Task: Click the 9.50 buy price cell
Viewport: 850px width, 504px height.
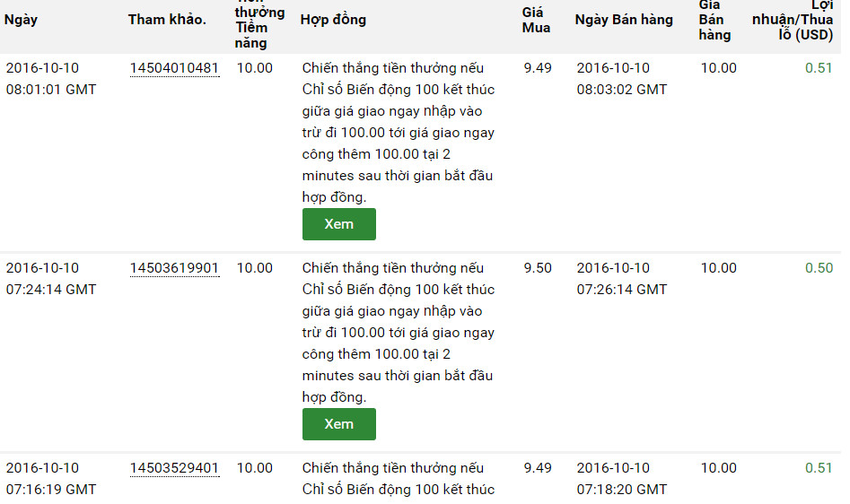Action: coord(538,268)
